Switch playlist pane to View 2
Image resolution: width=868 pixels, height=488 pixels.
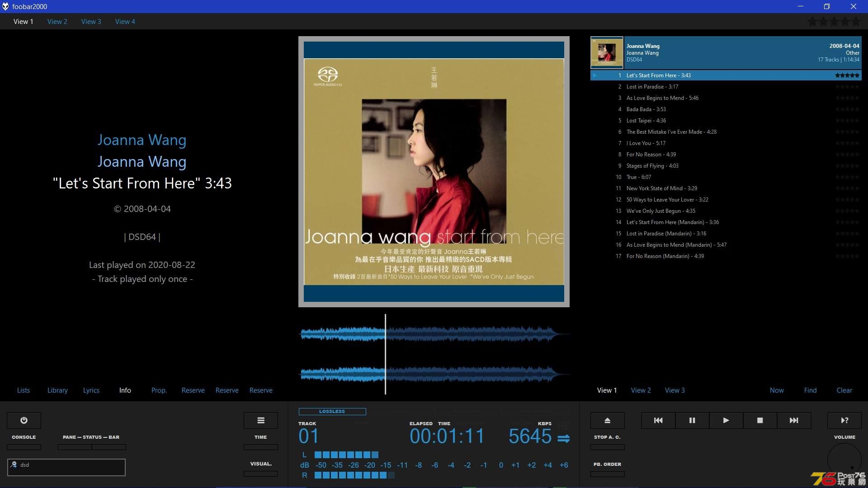pos(641,390)
